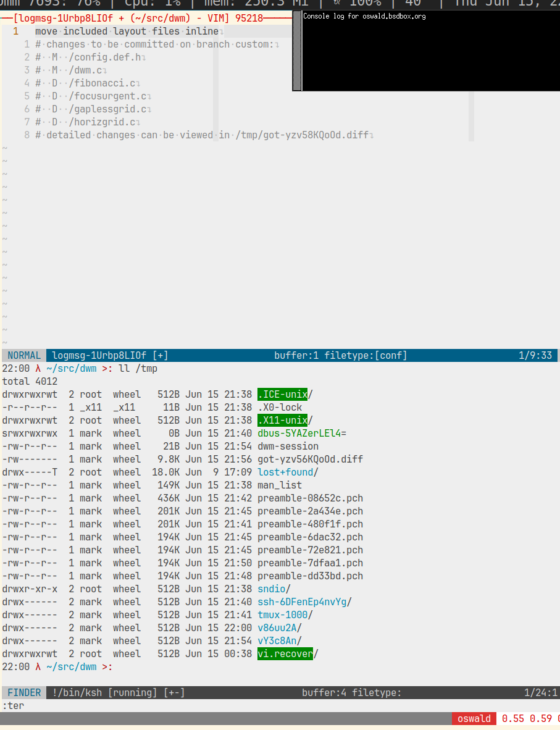Click the highlighted .ICE-unix directory entry
Viewport: 560px width, 730px height.
pos(282,395)
